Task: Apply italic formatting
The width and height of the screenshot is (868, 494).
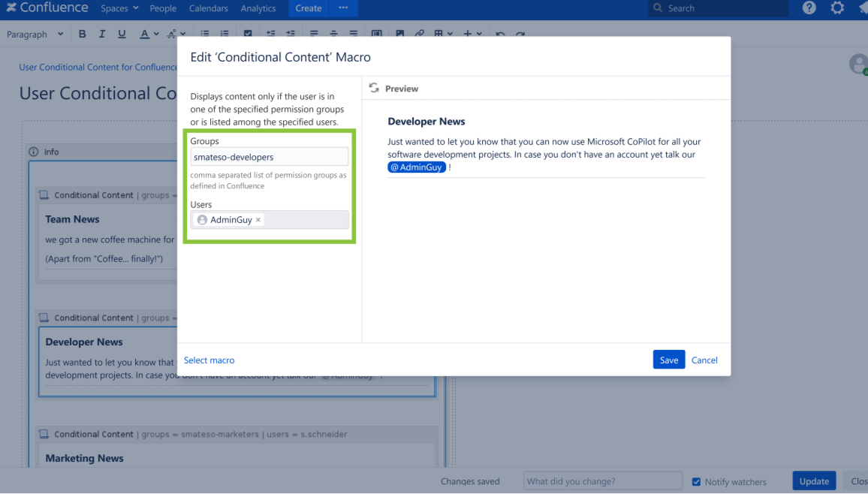Action: [102, 34]
